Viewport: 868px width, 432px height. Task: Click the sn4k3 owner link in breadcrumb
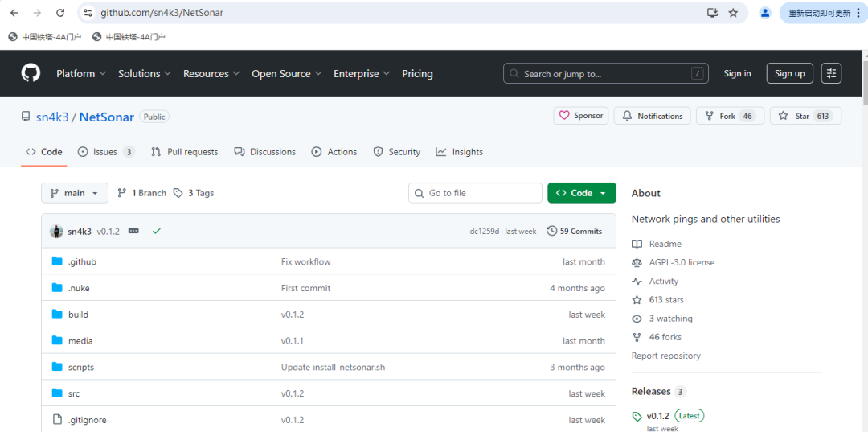point(52,117)
